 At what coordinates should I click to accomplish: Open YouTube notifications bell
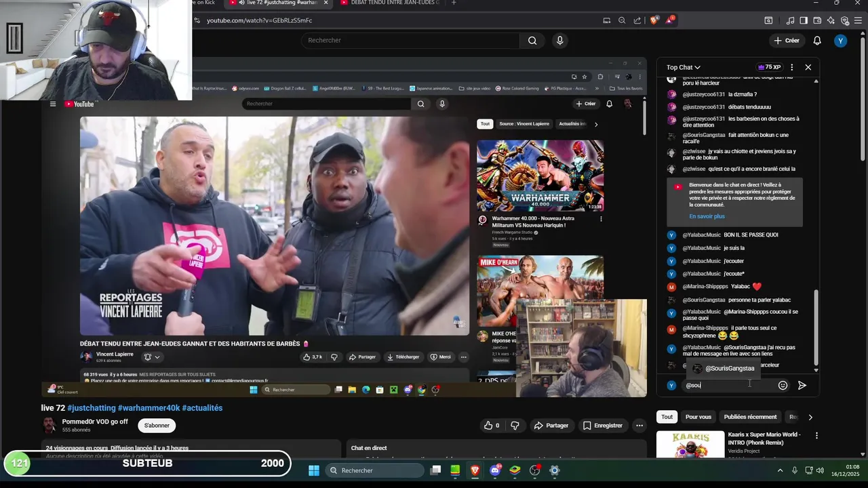817,41
